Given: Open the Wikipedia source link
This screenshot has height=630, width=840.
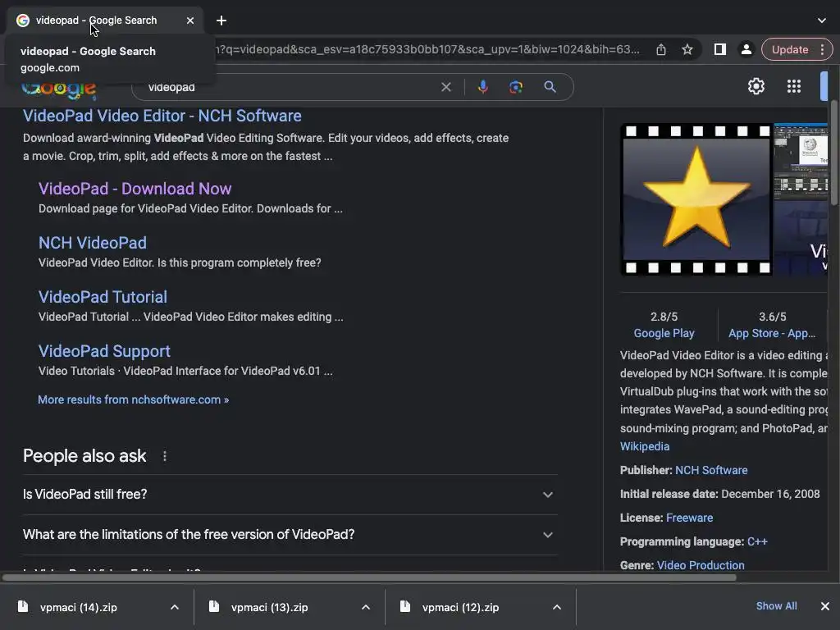Looking at the screenshot, I should click(645, 446).
